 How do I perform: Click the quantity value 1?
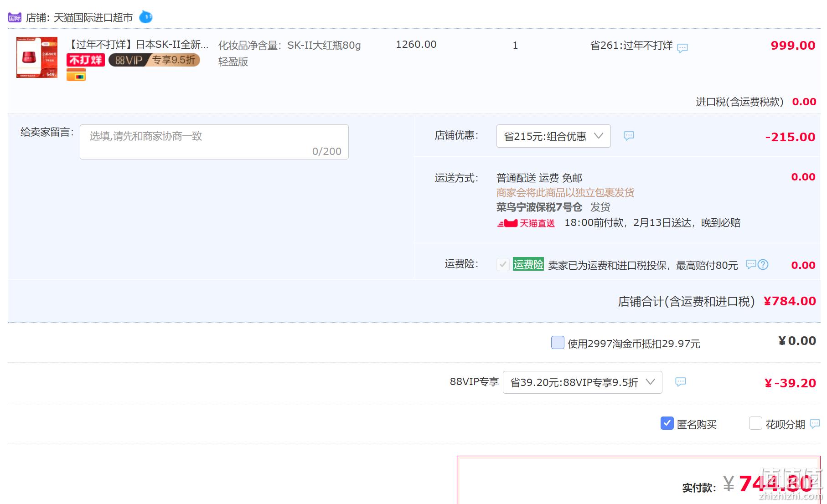tap(515, 46)
